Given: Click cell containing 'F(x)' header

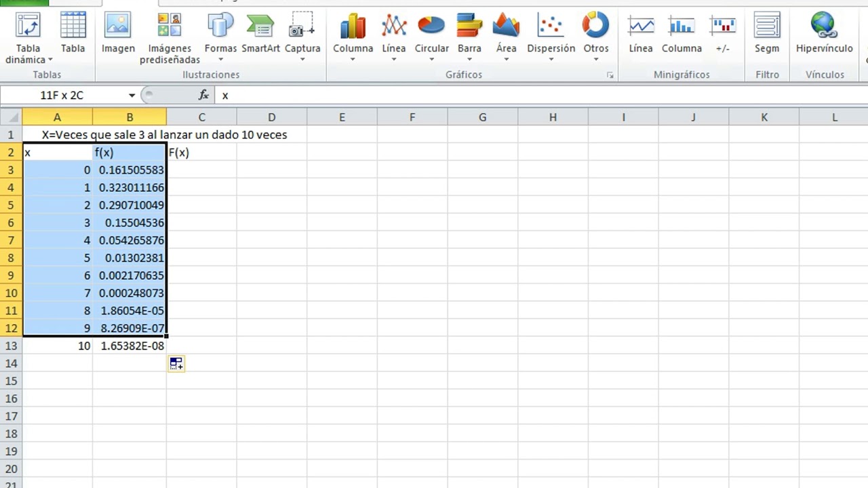Looking at the screenshot, I should (201, 152).
